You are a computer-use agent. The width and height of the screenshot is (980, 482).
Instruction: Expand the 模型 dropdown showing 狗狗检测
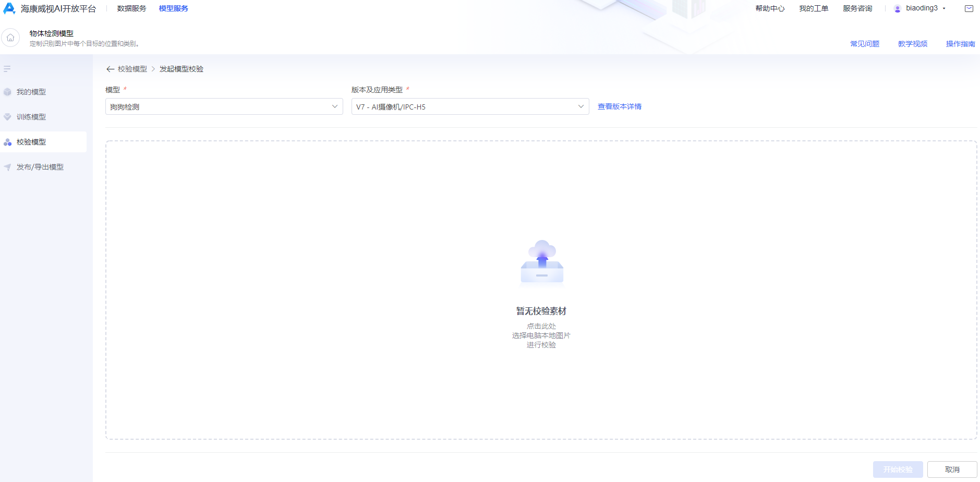pos(224,106)
